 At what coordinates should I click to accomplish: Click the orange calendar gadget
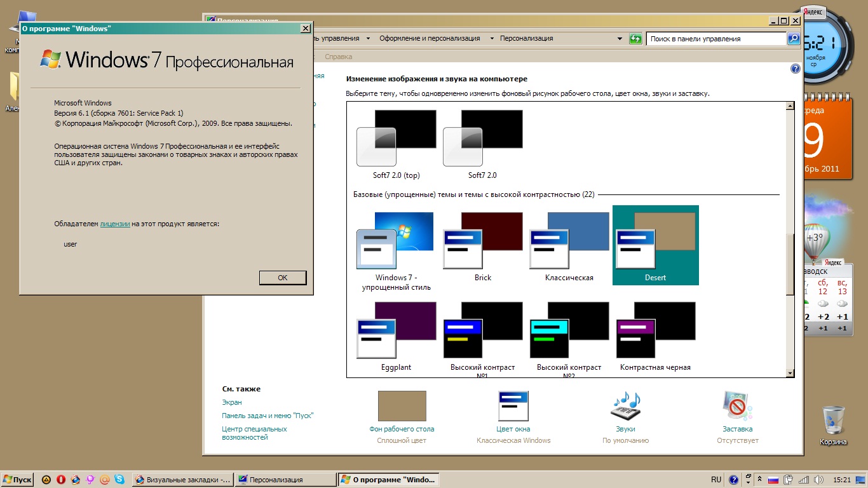[827, 137]
